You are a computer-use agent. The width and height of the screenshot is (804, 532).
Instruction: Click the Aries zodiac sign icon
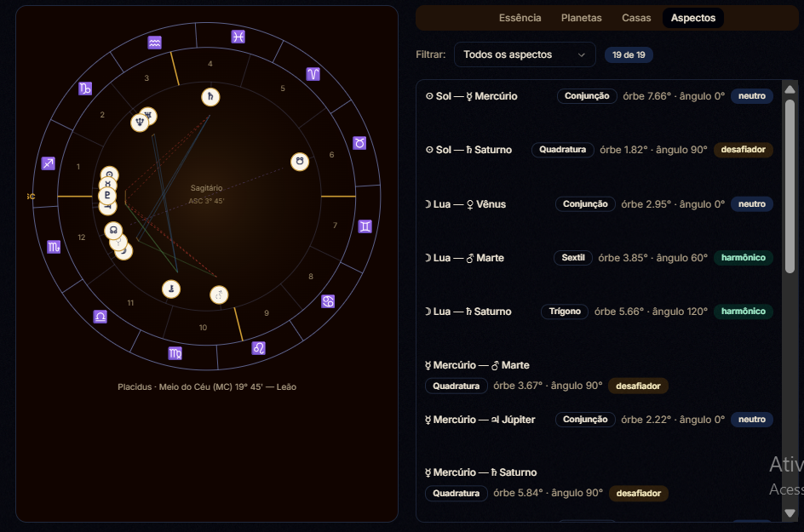point(313,74)
